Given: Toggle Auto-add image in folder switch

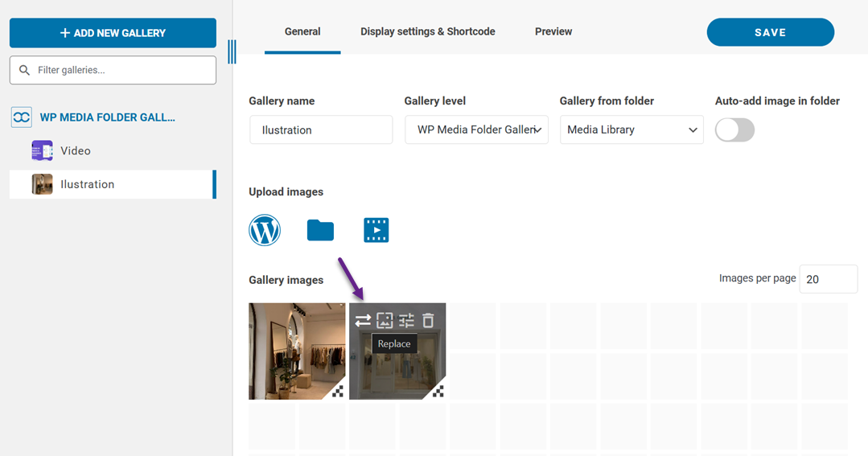Looking at the screenshot, I should point(734,130).
